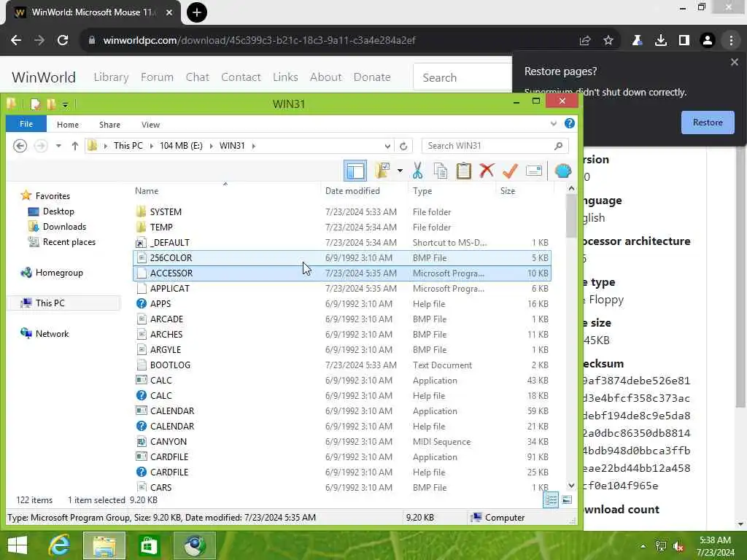Open the Explorer Help question mark
The width and height of the screenshot is (747, 560).
(x=569, y=124)
